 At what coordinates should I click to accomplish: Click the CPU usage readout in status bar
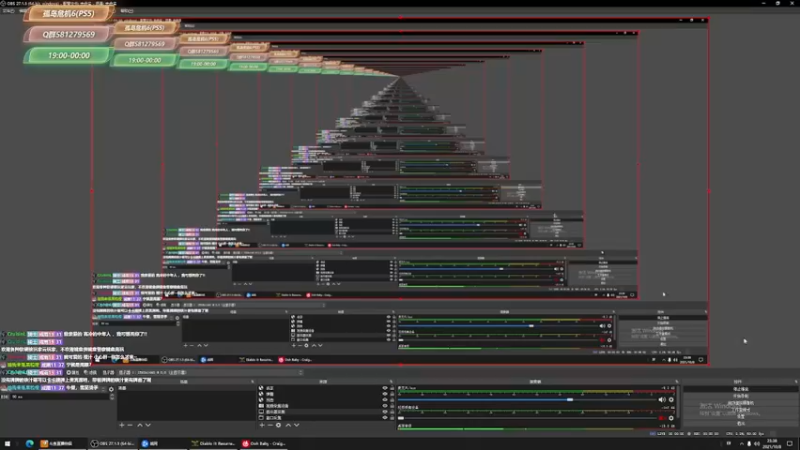(745, 434)
